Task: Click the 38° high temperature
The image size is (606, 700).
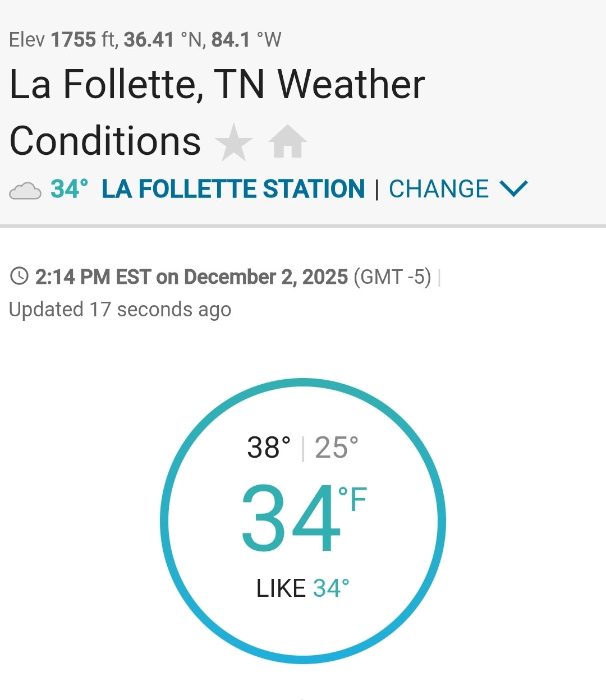Action: click(x=269, y=448)
